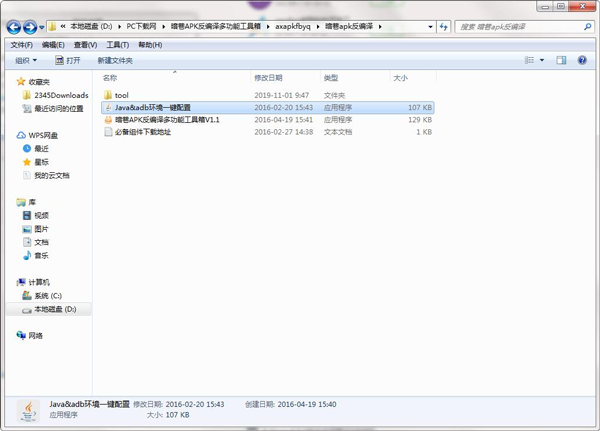Viewport: 600px width, 431px height.
Task: Click the Java&adb环境一键配置 file icon
Action: pos(108,108)
